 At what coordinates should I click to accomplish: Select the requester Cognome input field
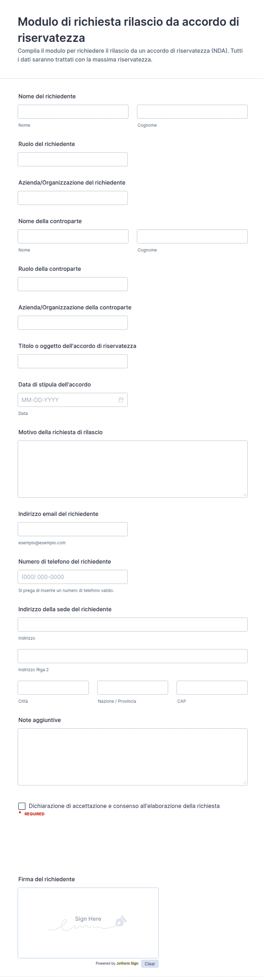tap(192, 111)
